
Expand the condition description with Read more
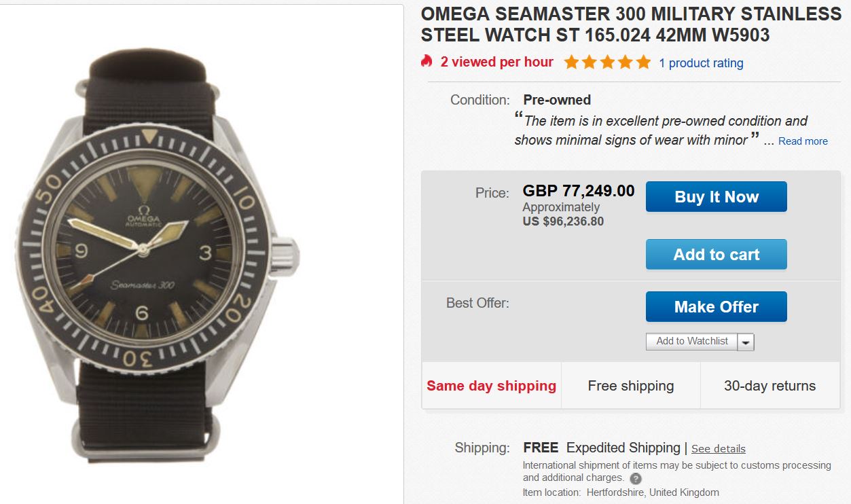click(803, 141)
